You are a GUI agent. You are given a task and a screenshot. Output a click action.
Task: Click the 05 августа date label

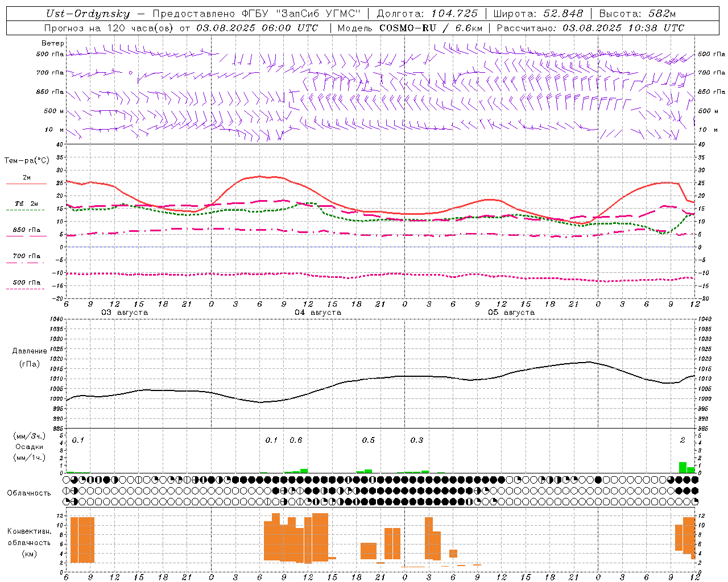511,313
